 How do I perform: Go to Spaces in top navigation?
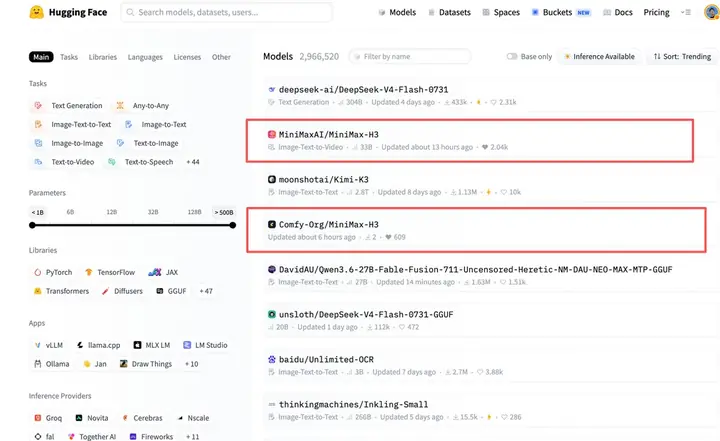[501, 12]
